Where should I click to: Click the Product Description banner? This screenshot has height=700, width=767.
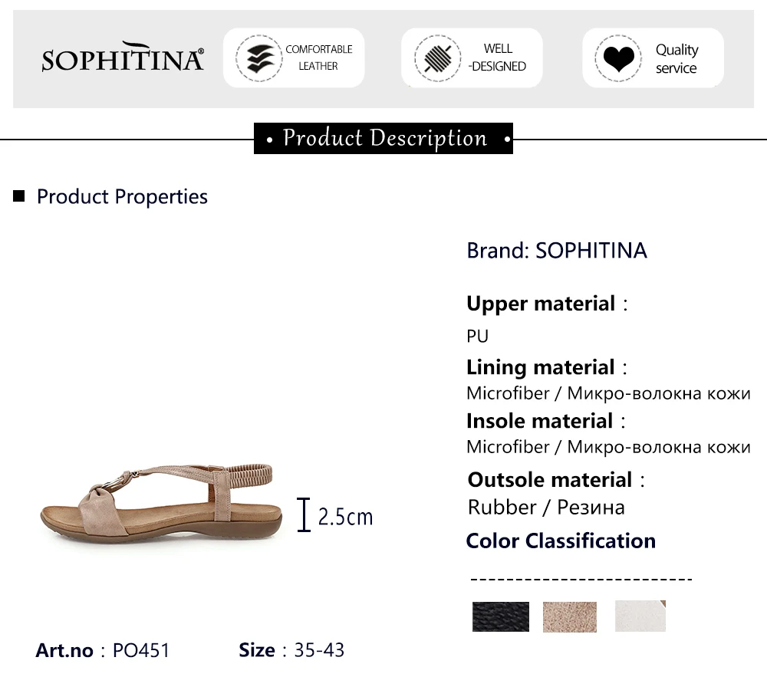click(x=383, y=139)
